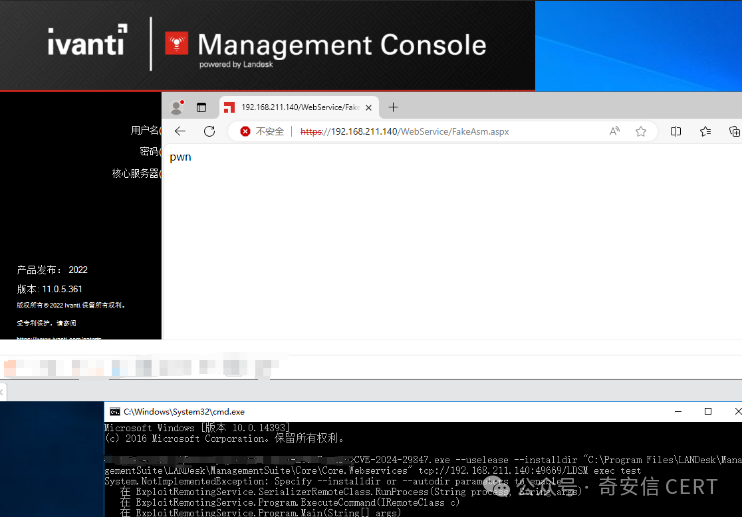
Task: Click the browser profile avatar icon
Action: click(177, 107)
